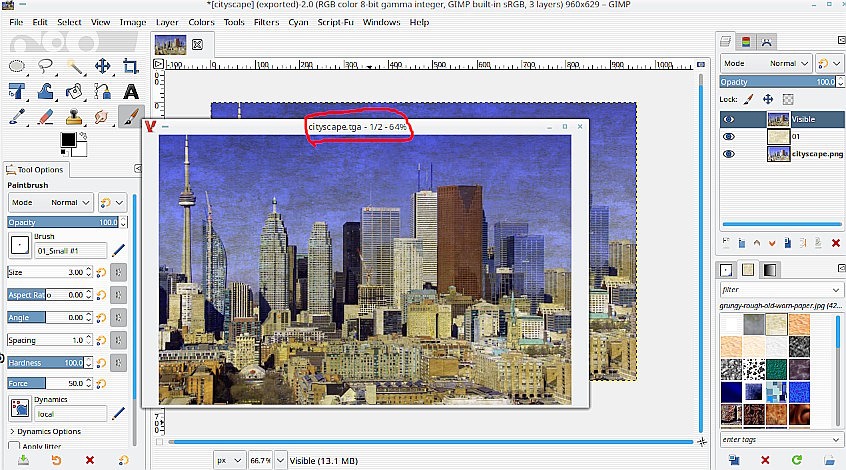
Task: Reset tool options to defaults
Action: pyautogui.click(x=124, y=460)
